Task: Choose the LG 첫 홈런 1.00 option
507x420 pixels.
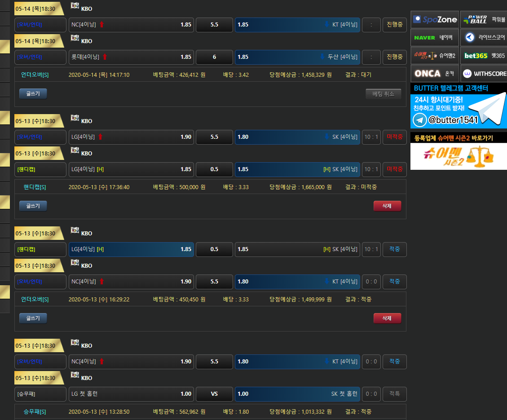Action: [131, 394]
